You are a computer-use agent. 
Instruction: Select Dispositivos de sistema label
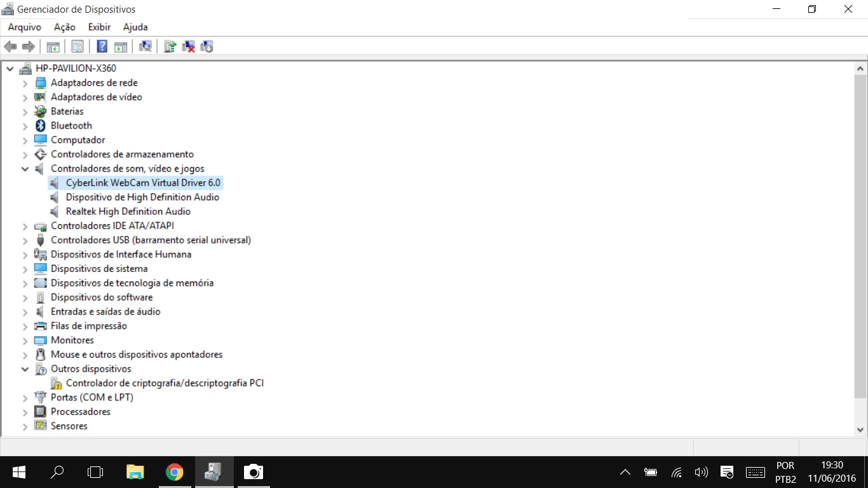coord(99,269)
